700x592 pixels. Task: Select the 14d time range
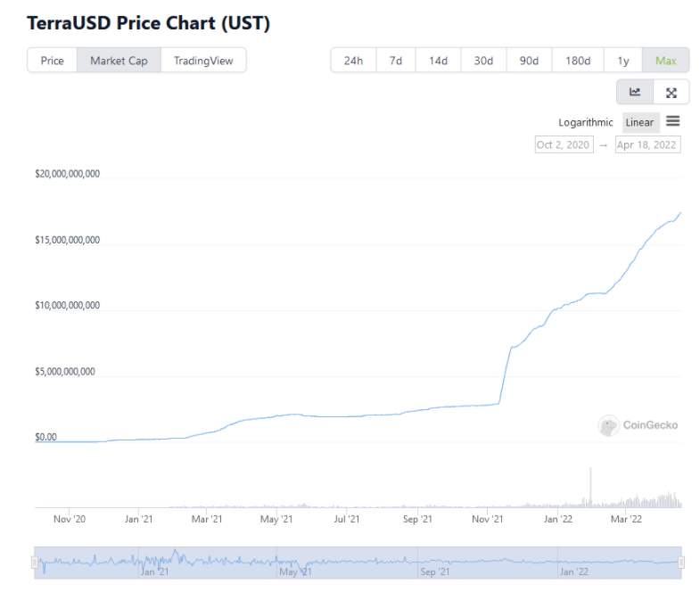[438, 61]
